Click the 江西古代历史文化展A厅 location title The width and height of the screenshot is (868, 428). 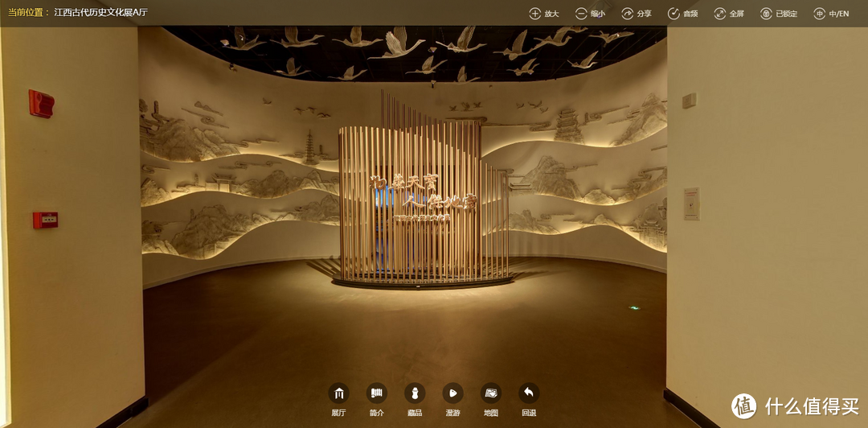(x=100, y=13)
